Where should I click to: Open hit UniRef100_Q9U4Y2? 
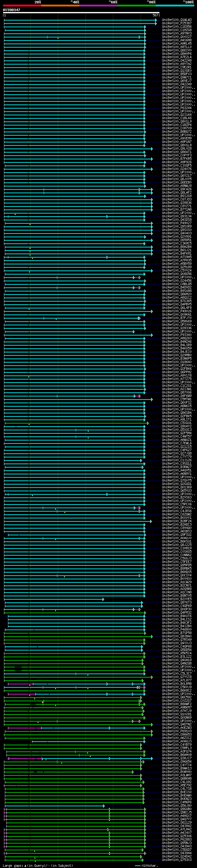point(176,426)
